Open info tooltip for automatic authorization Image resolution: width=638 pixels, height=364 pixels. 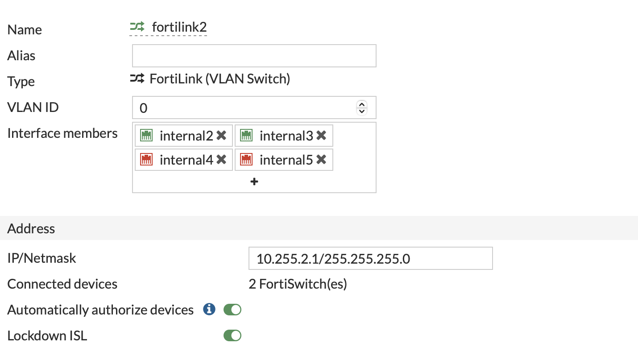pyautogui.click(x=209, y=309)
